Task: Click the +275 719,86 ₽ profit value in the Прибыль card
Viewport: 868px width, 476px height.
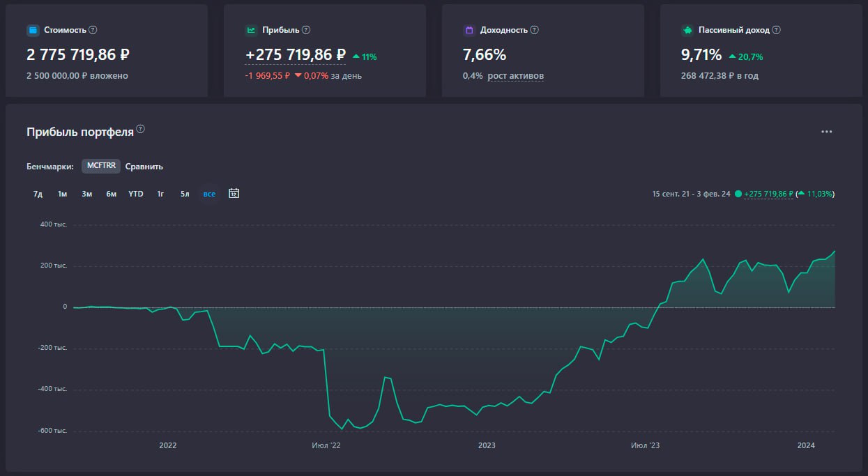Action: tap(296, 55)
